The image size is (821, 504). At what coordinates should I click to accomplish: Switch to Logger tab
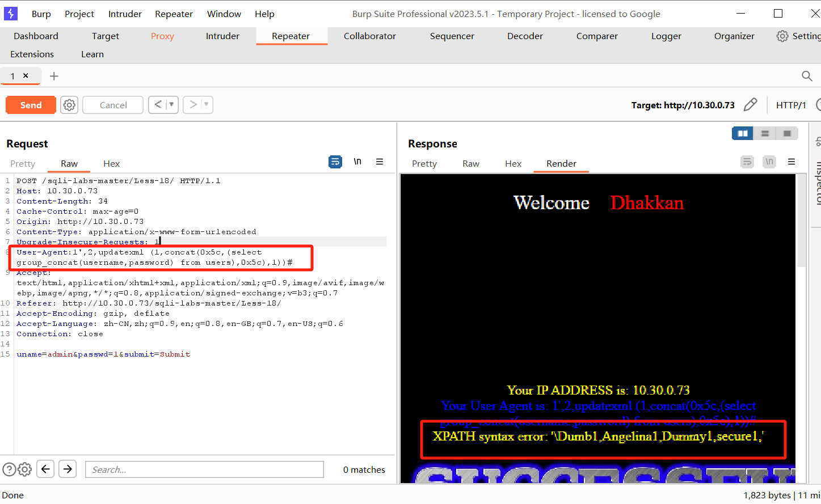666,36
